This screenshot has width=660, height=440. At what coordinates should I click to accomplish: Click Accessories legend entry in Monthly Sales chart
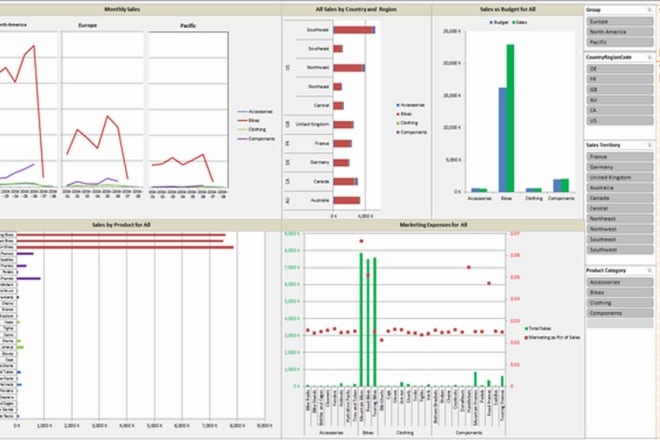pos(255,112)
